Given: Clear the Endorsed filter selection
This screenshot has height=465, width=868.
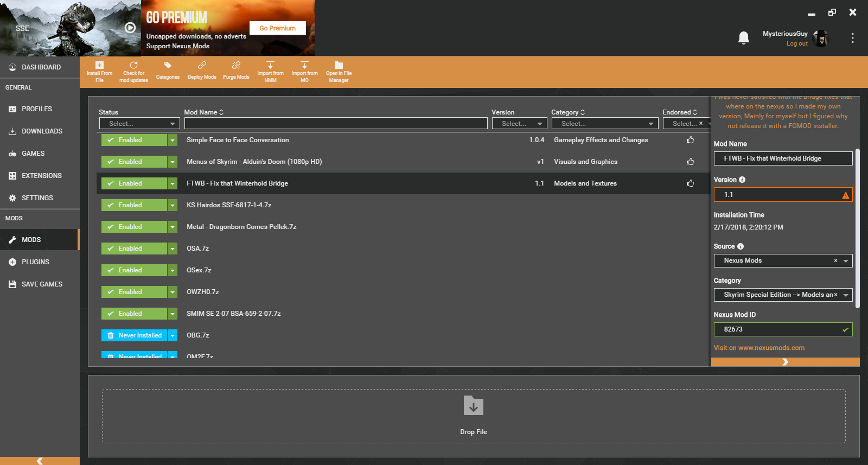Looking at the screenshot, I should 701,123.
